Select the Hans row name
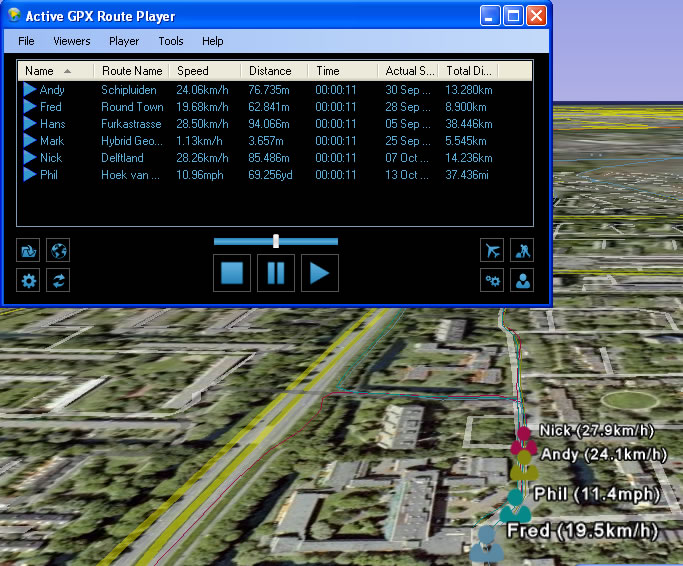Viewport: 683px width, 566px height. [x=52, y=124]
